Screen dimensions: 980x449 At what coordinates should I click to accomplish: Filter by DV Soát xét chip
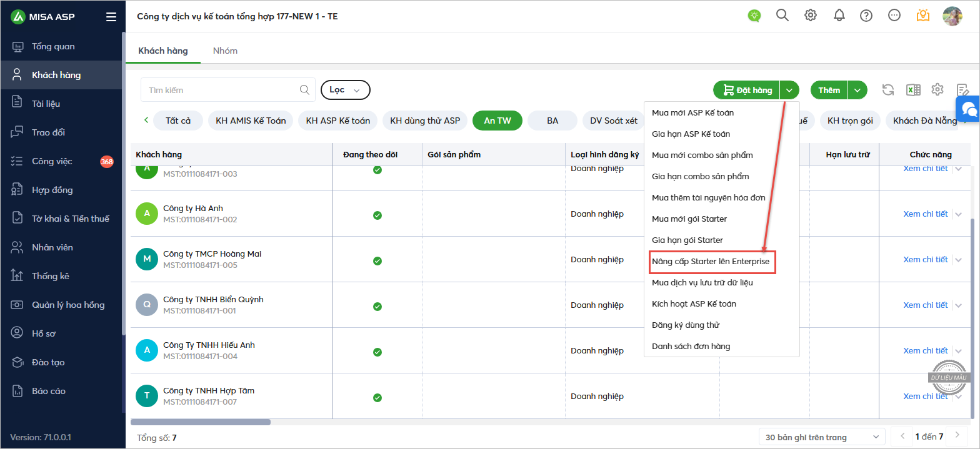pos(614,121)
